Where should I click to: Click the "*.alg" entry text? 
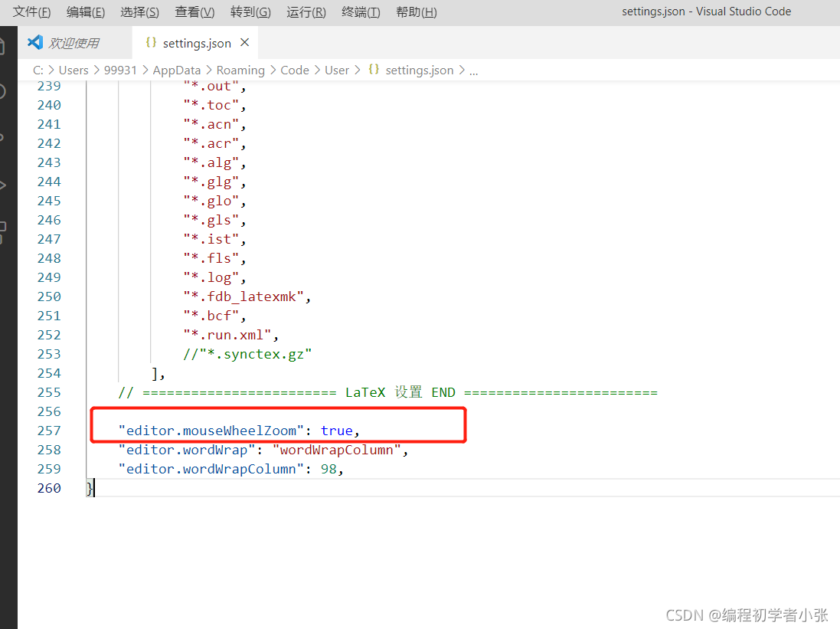[x=211, y=162]
